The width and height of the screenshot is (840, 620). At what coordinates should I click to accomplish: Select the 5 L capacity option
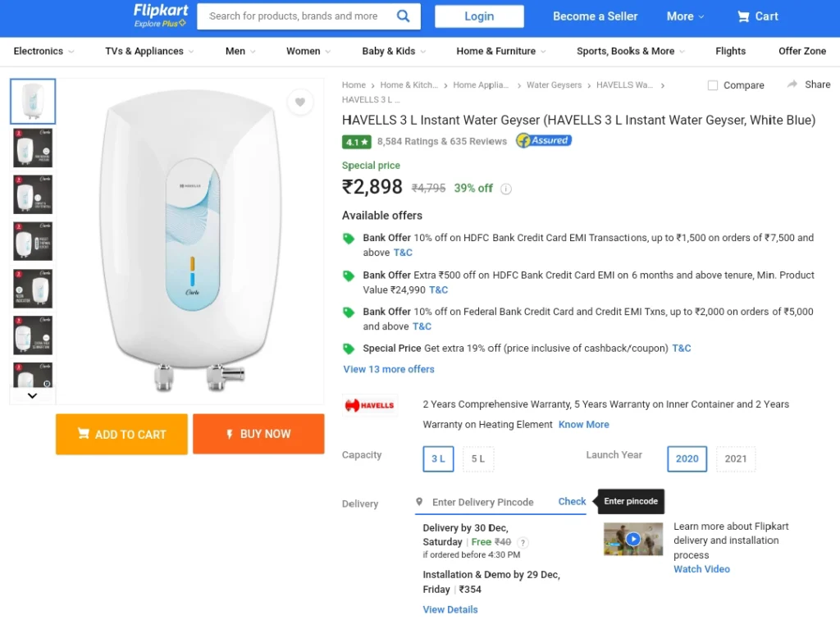coord(478,459)
